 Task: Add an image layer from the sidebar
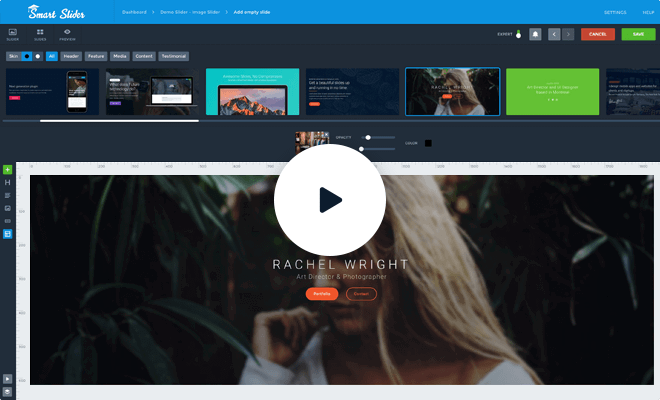(8, 208)
